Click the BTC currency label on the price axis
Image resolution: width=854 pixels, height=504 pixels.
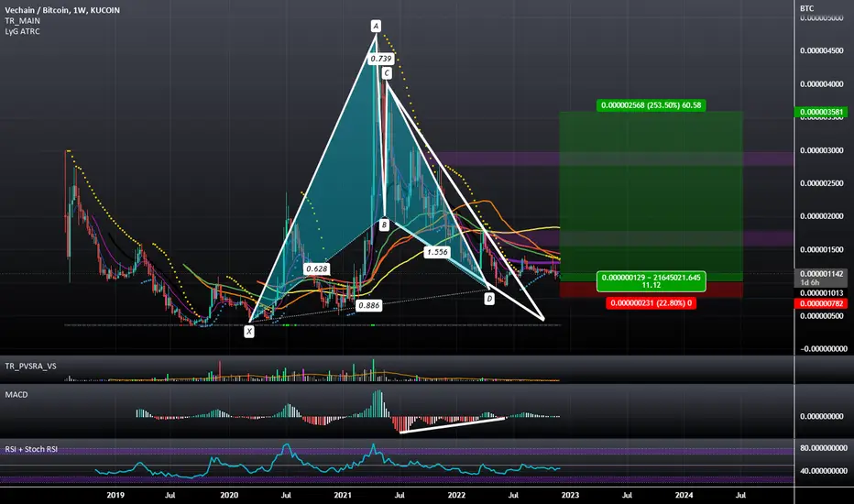(806, 8)
